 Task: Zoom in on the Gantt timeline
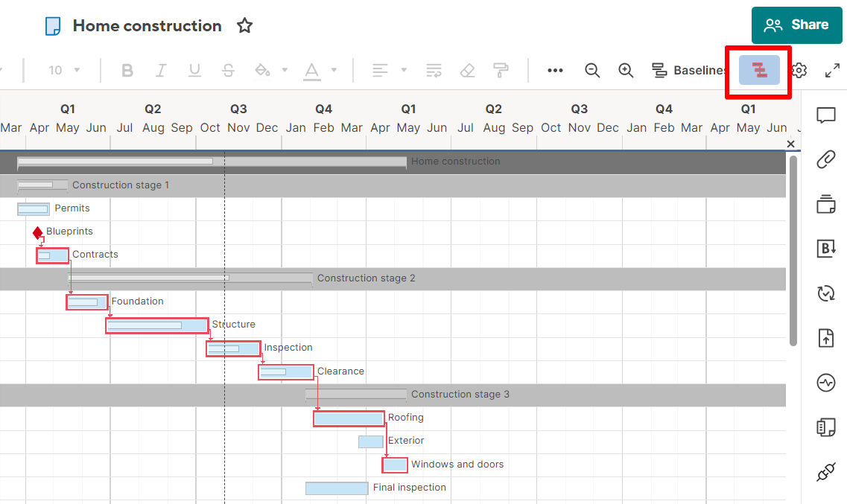click(626, 70)
